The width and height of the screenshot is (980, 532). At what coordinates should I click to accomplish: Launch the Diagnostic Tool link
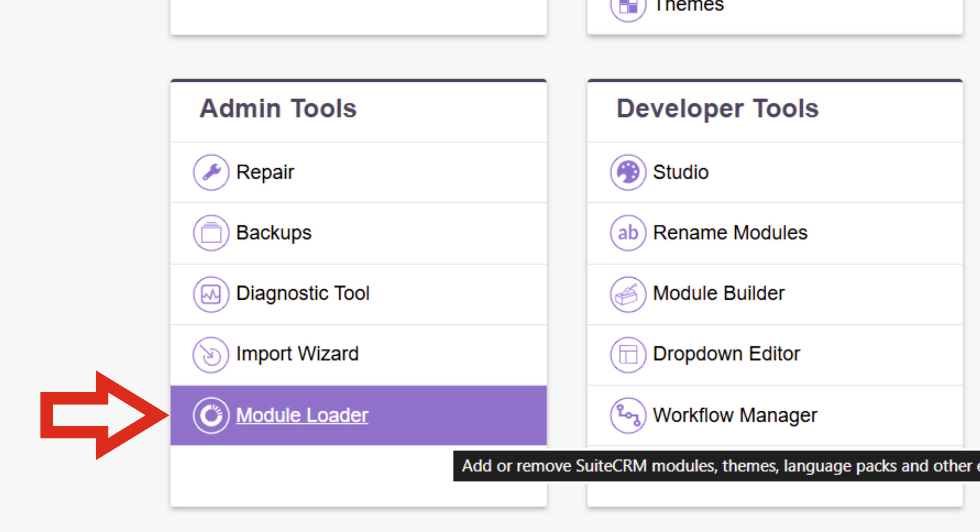pos(303,293)
